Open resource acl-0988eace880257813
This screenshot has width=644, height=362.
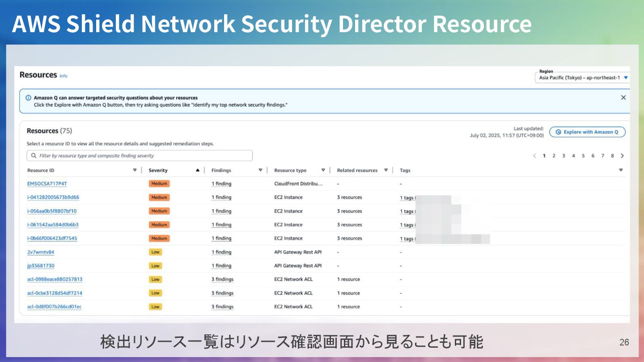55,279
